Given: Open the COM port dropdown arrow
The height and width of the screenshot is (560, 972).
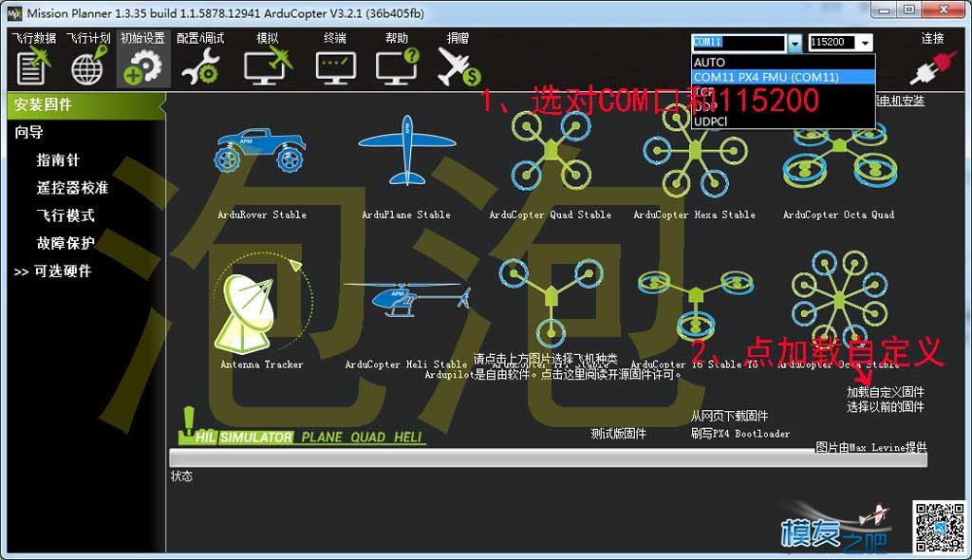Looking at the screenshot, I should click(x=794, y=42).
